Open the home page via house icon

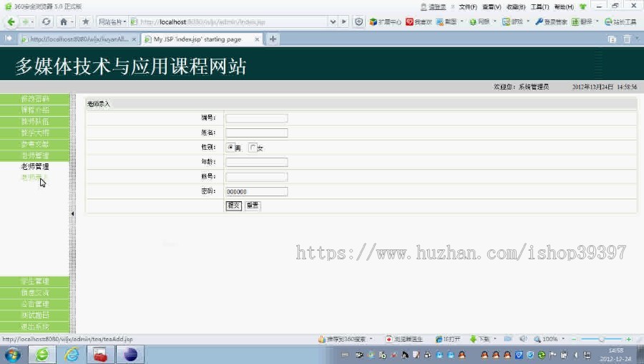63,21
